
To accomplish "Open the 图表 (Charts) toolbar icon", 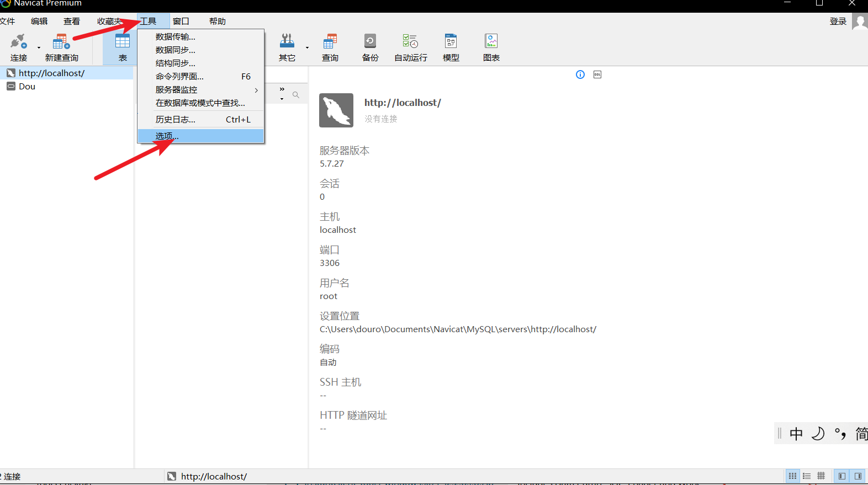I will [x=491, y=47].
